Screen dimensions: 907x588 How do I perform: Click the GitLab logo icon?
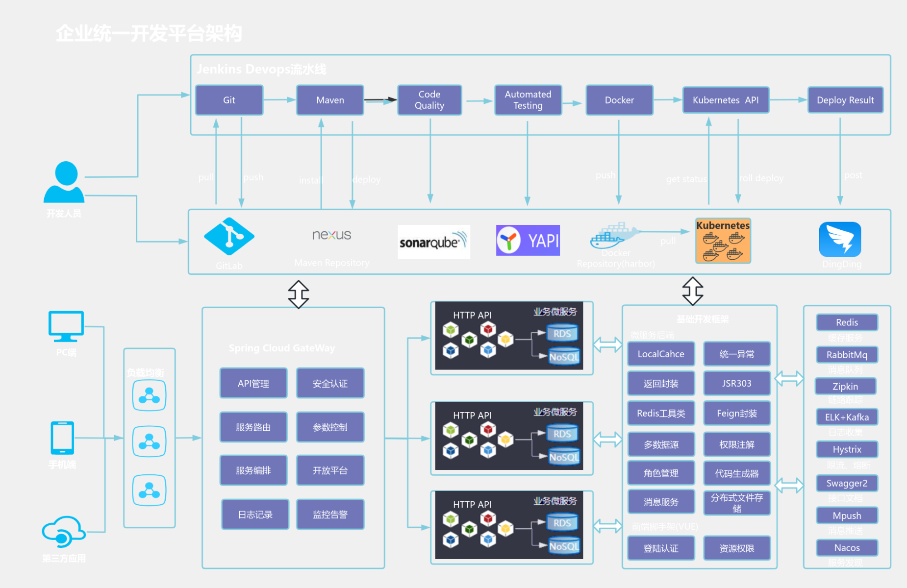[229, 237]
